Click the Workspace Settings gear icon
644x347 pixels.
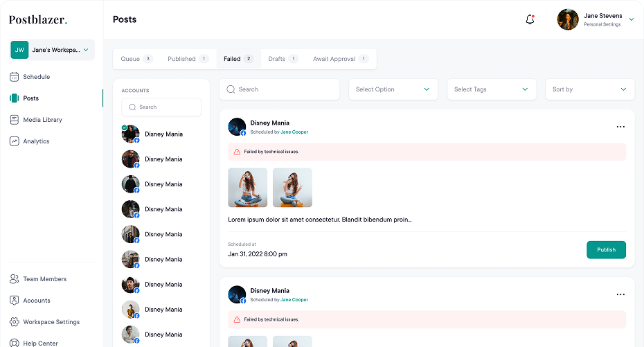(15, 321)
